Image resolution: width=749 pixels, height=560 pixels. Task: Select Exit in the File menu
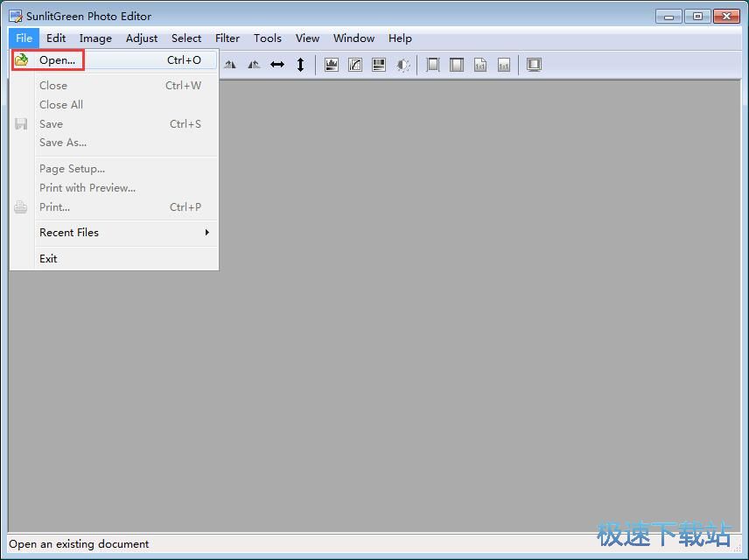point(48,258)
